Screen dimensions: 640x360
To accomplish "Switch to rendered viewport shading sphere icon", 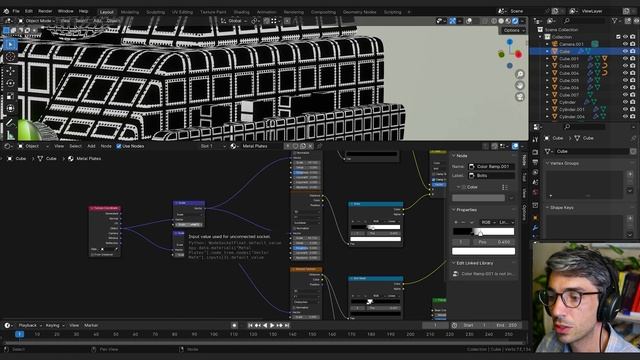I will [515, 20].
